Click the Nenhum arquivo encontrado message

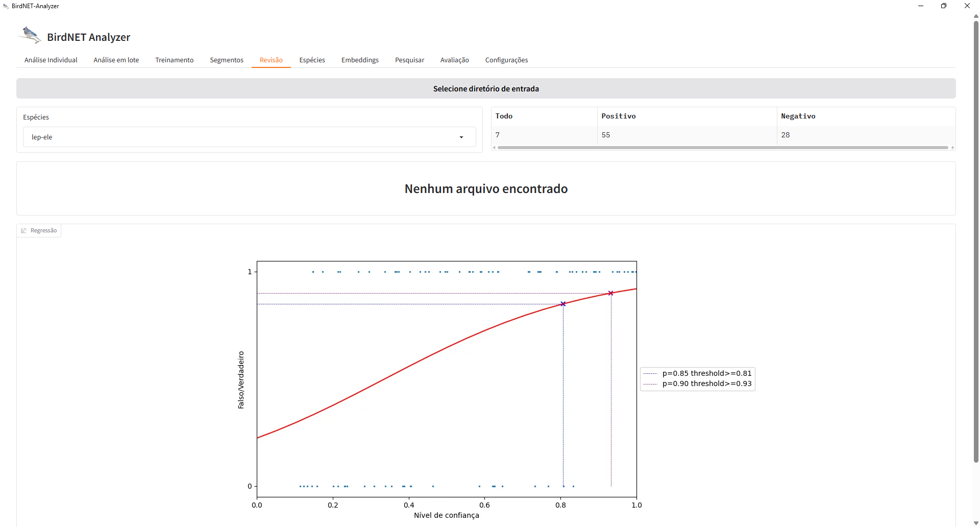(x=486, y=188)
